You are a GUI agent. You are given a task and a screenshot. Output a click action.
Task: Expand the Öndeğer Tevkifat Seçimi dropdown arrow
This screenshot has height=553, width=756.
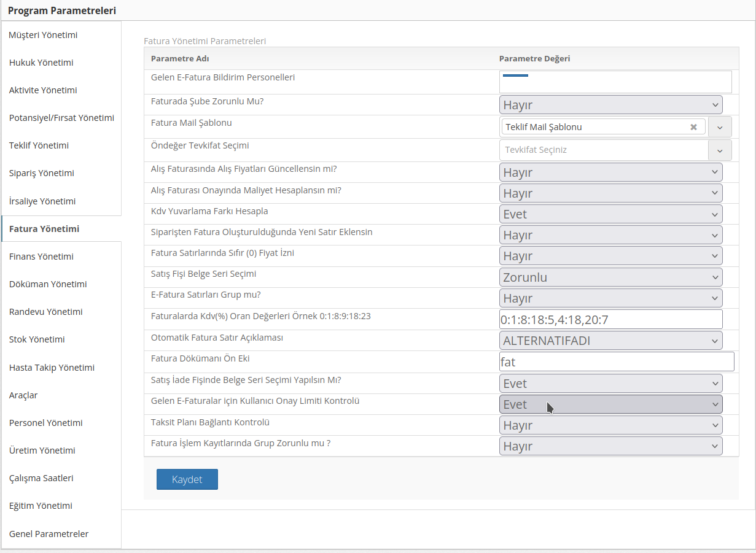coord(720,150)
